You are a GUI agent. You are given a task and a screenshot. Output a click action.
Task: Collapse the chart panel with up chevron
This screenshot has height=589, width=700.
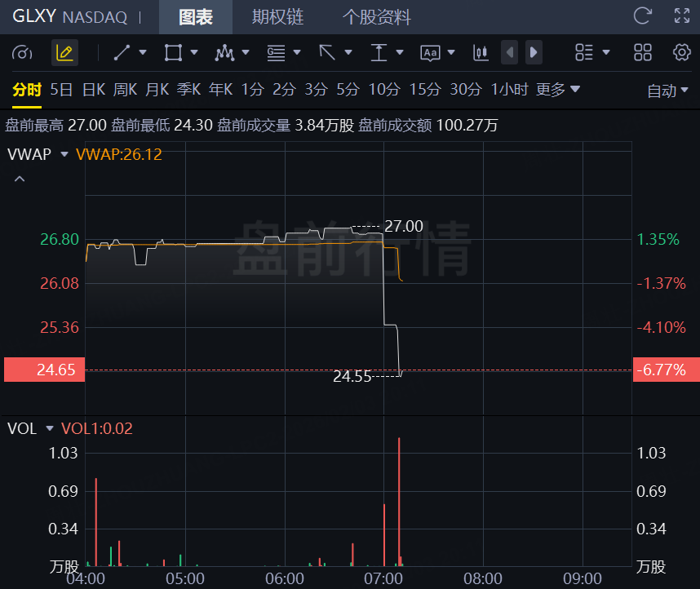coord(20,179)
